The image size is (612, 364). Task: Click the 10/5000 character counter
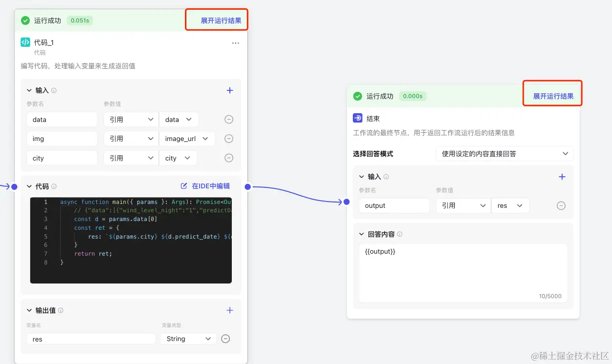(x=551, y=296)
